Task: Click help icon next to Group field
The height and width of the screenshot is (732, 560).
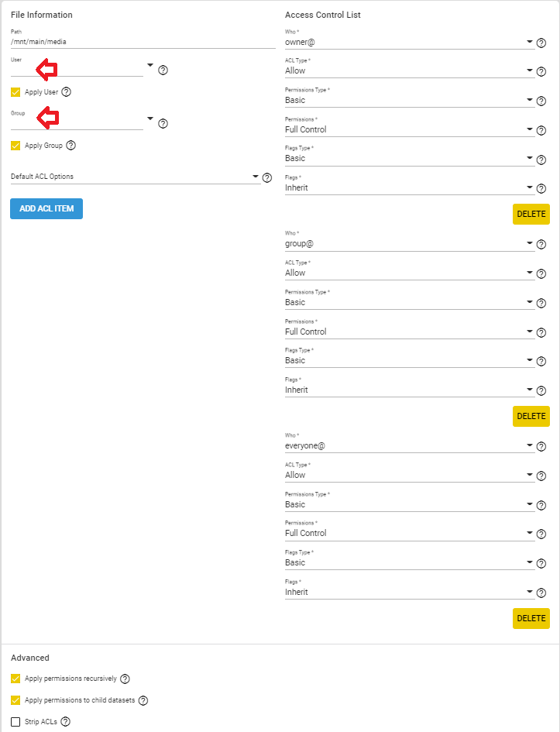Action: tap(163, 123)
